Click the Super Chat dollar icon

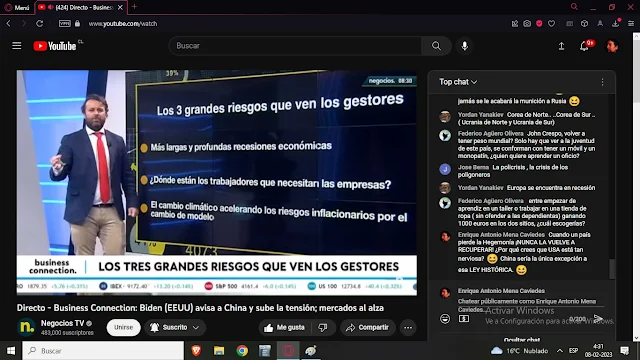coord(464,318)
